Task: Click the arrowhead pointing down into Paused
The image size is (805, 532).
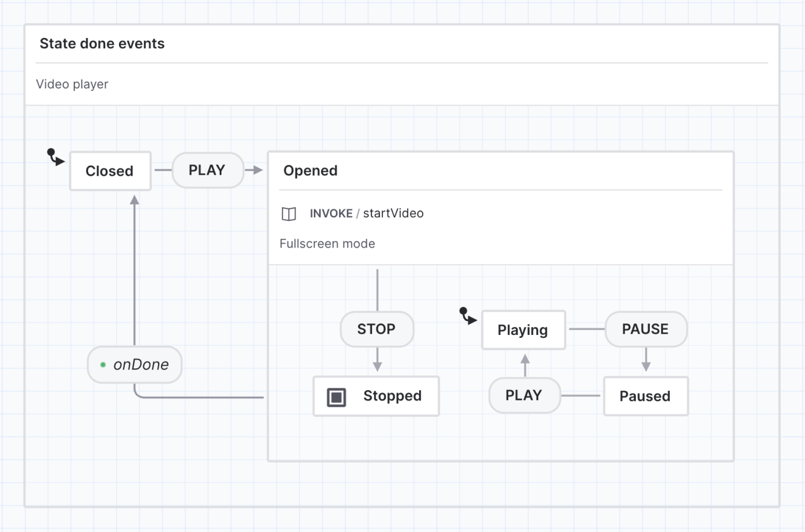Action: tap(646, 367)
